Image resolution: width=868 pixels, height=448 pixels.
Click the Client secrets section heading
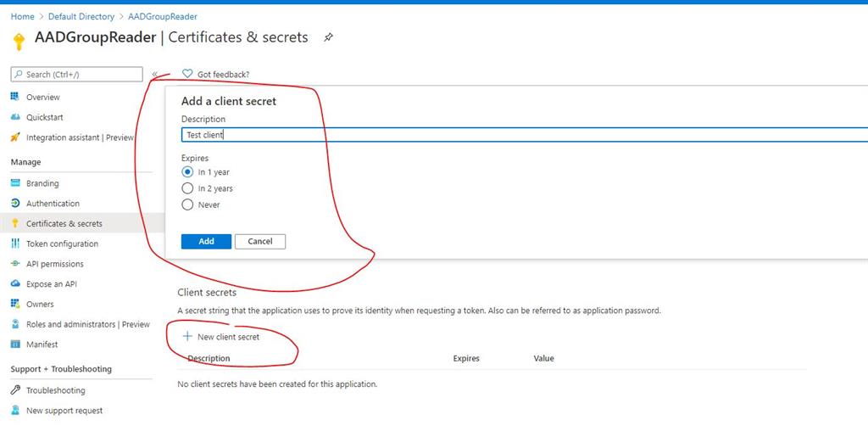click(x=207, y=292)
